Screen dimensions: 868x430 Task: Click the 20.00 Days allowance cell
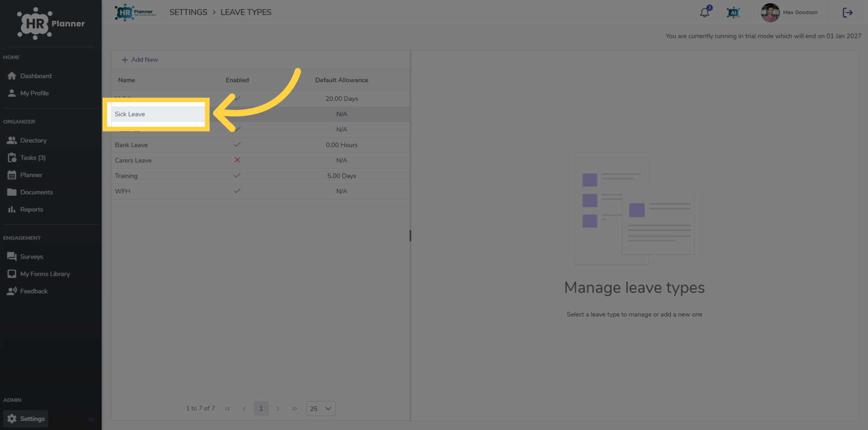(x=342, y=99)
